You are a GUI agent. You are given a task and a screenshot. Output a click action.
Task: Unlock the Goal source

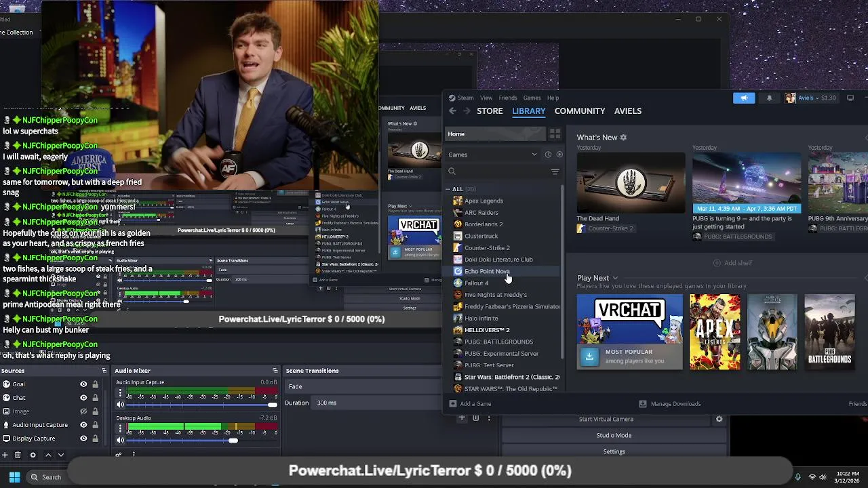(x=95, y=384)
